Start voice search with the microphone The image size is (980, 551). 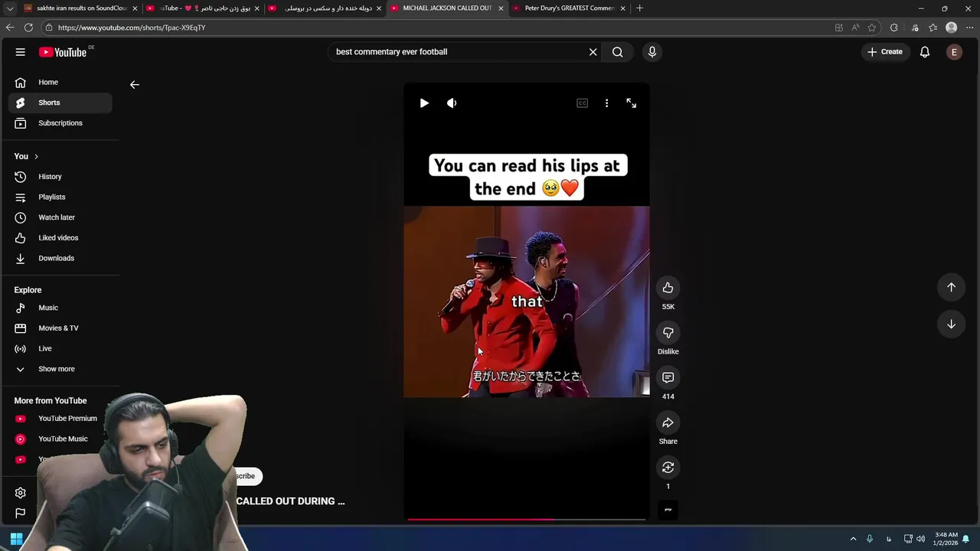pyautogui.click(x=652, y=52)
